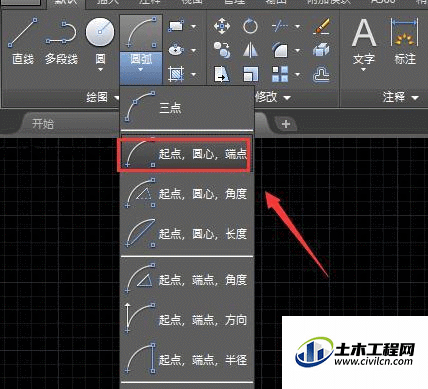This screenshot has width=428, height=389.
Task: Expand the 注释 panel title
Action: pyautogui.click(x=400, y=97)
